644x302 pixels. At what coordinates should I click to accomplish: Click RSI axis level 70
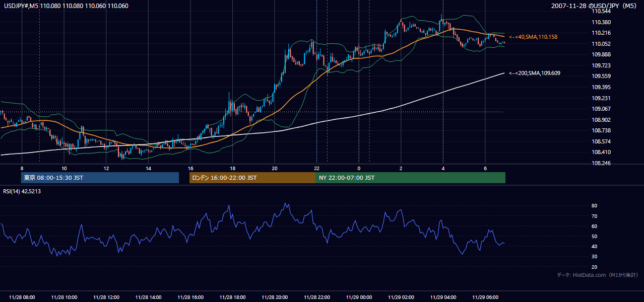595,216
